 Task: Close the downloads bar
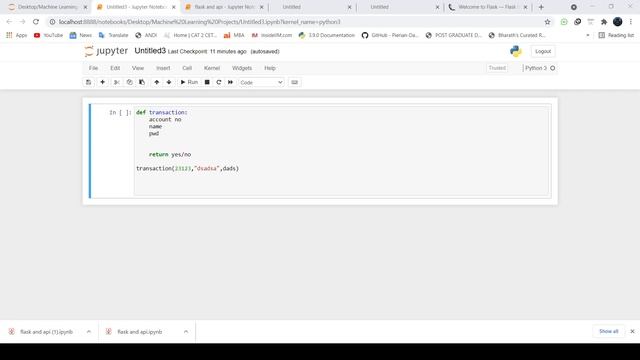coord(632,331)
